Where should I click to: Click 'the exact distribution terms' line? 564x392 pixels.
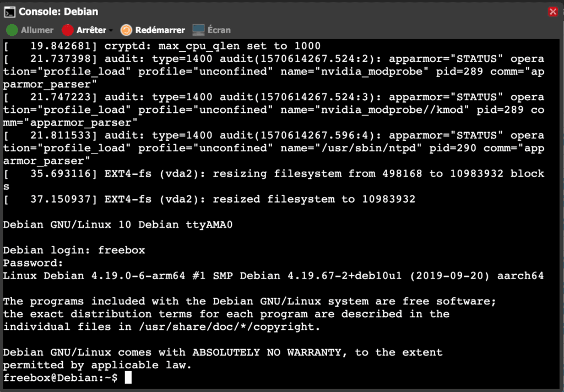click(x=226, y=314)
